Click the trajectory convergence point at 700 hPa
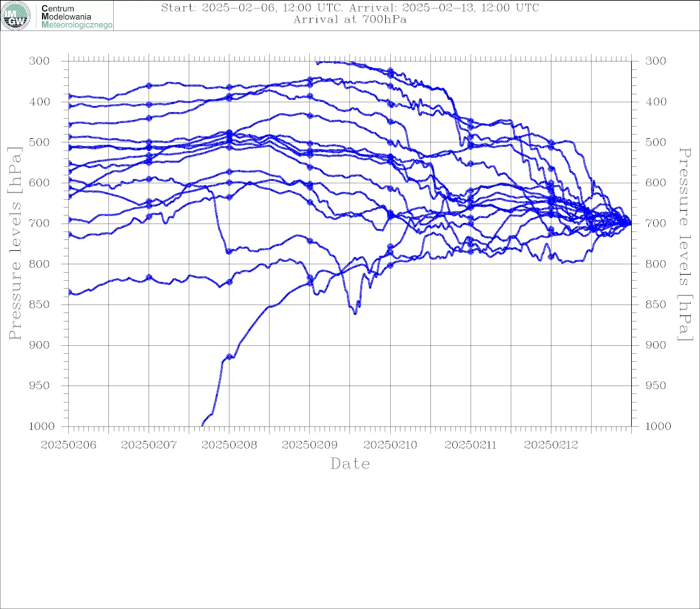Image resolution: width=700 pixels, height=609 pixels. [631, 224]
